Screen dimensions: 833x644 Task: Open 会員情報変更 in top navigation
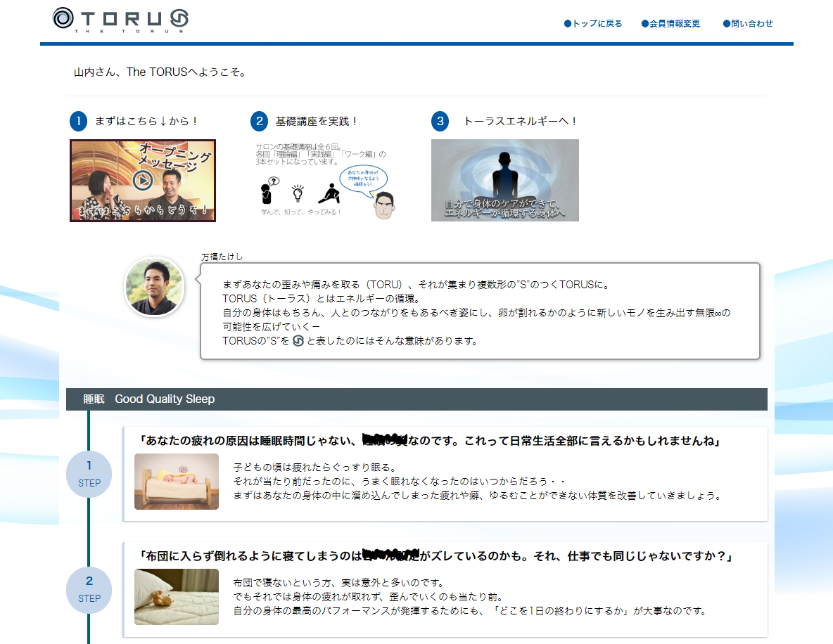point(670,23)
